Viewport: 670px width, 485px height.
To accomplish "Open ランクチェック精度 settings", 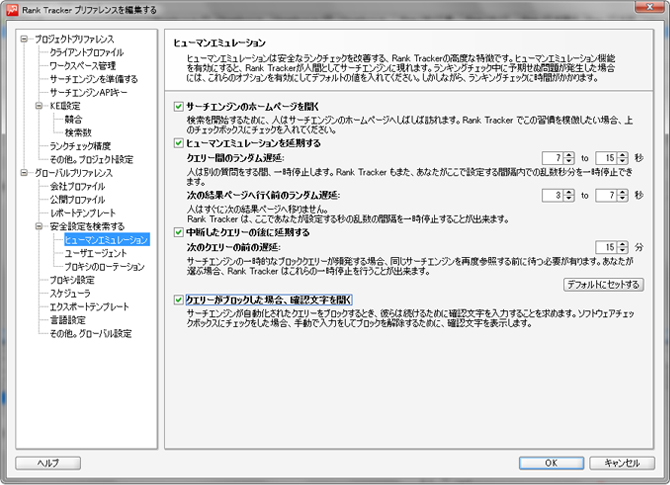I will (80, 146).
